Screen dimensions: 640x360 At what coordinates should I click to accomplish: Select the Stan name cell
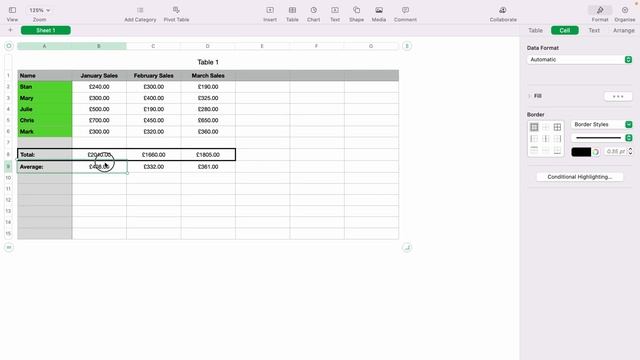pyautogui.click(x=45, y=87)
